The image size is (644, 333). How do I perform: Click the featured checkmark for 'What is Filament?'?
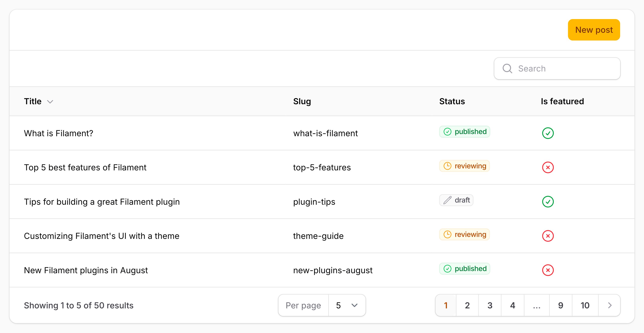[548, 133]
